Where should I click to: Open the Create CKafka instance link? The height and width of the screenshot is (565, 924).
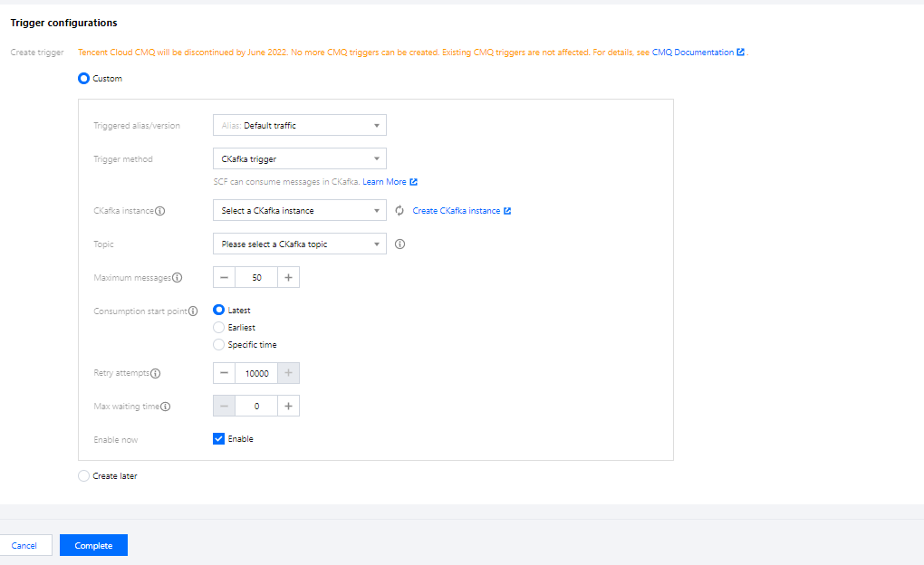click(457, 211)
